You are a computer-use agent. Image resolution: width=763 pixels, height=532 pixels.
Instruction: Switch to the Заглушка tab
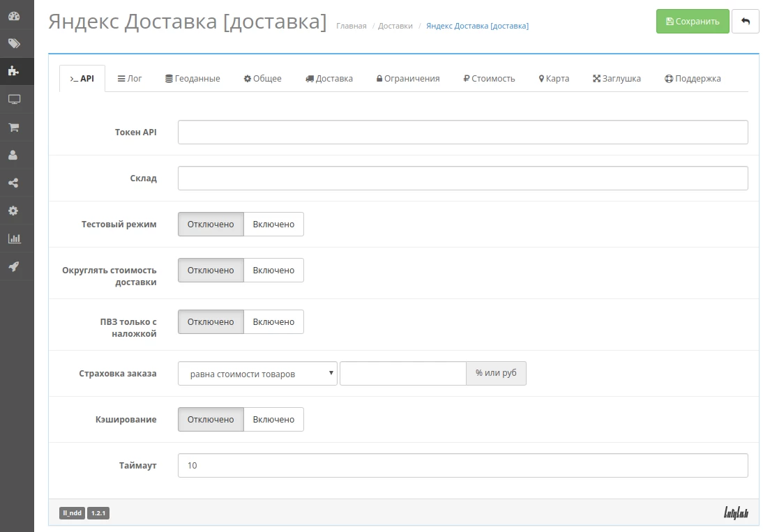pos(617,78)
